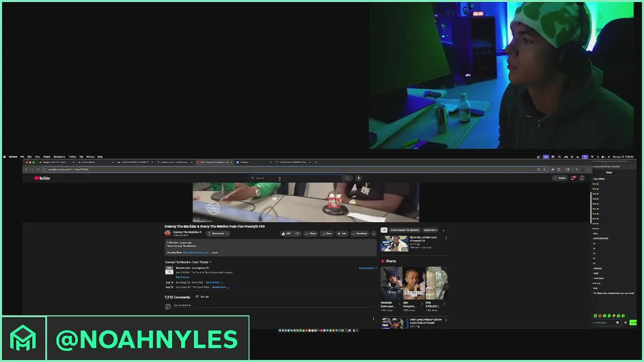Screen dimensions: 644x362
Task: Open the Conway The Machine channel name
Action: [x=186, y=232]
